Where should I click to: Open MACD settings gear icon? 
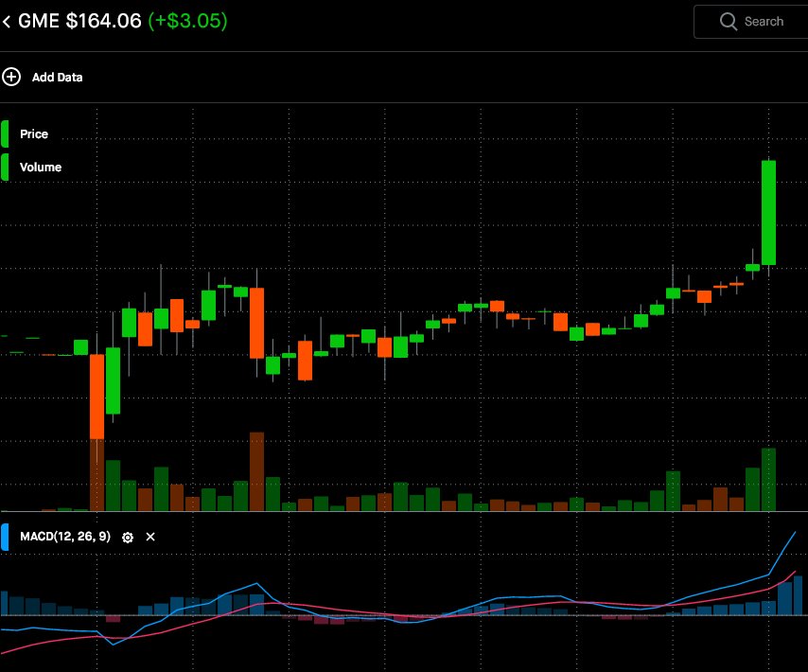pos(128,538)
